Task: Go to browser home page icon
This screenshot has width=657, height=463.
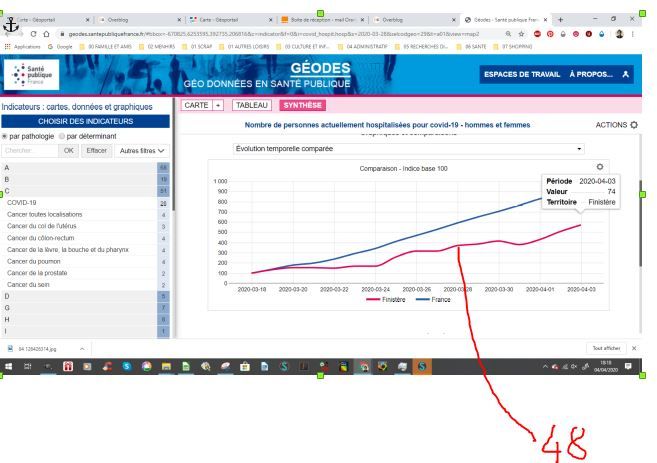Action: point(46,34)
